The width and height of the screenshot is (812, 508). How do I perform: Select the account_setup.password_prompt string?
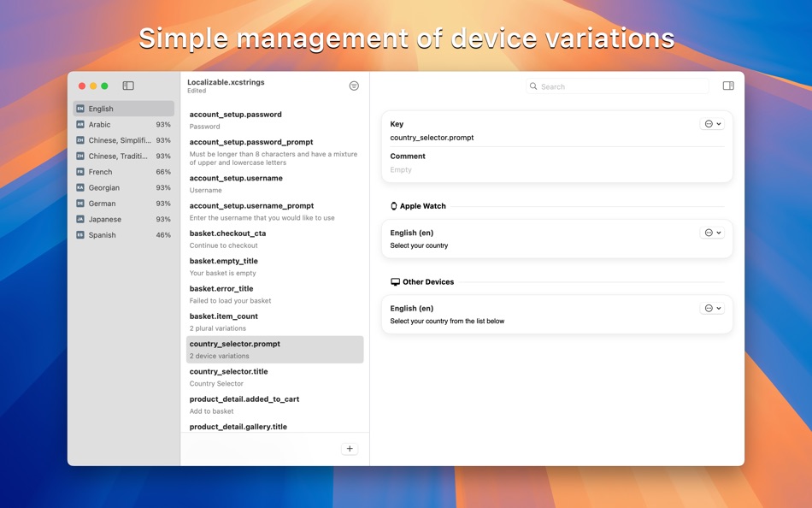[x=275, y=152]
